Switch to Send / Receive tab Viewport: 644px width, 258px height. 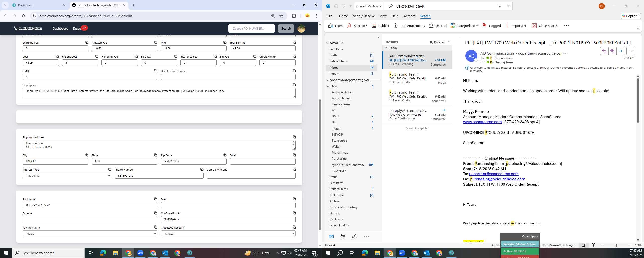(364, 16)
